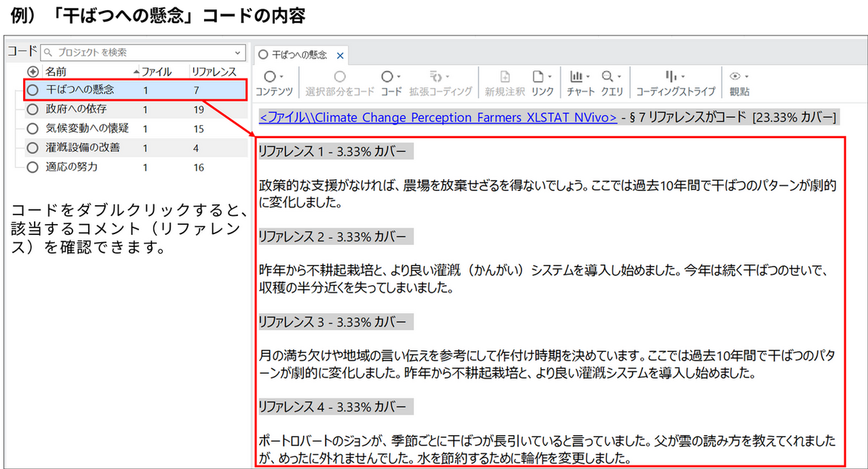Open the コンテンツ toolbar menu
This screenshot has height=469, width=868.
(273, 77)
